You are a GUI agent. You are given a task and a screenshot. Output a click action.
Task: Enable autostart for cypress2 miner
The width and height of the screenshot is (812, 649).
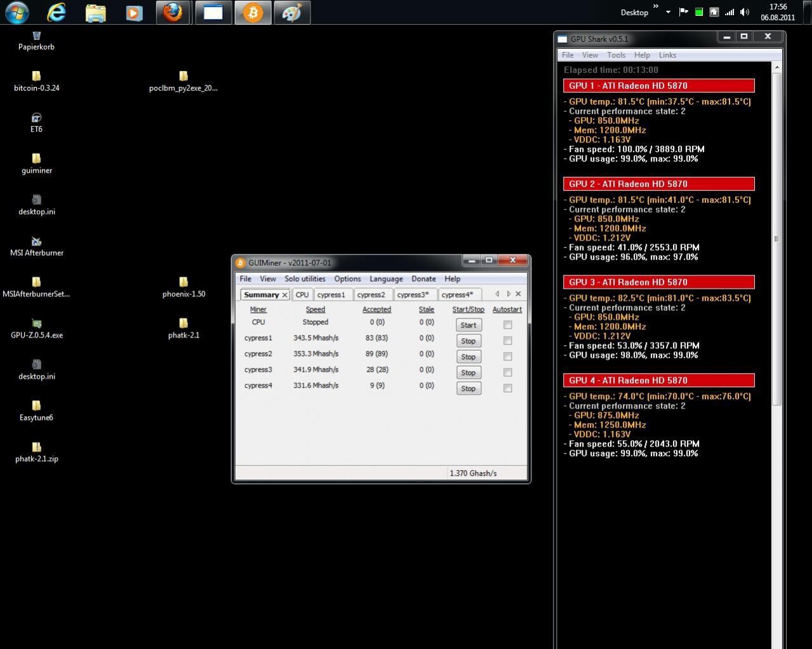[507, 357]
